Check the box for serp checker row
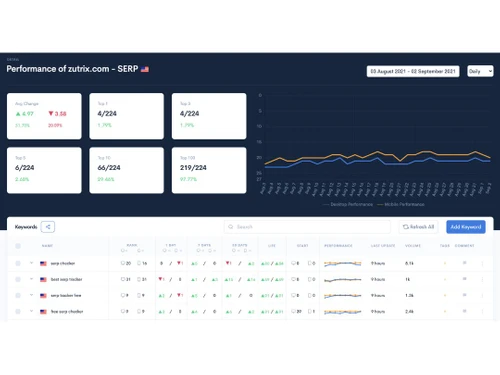The image size is (500, 375). 18,263
